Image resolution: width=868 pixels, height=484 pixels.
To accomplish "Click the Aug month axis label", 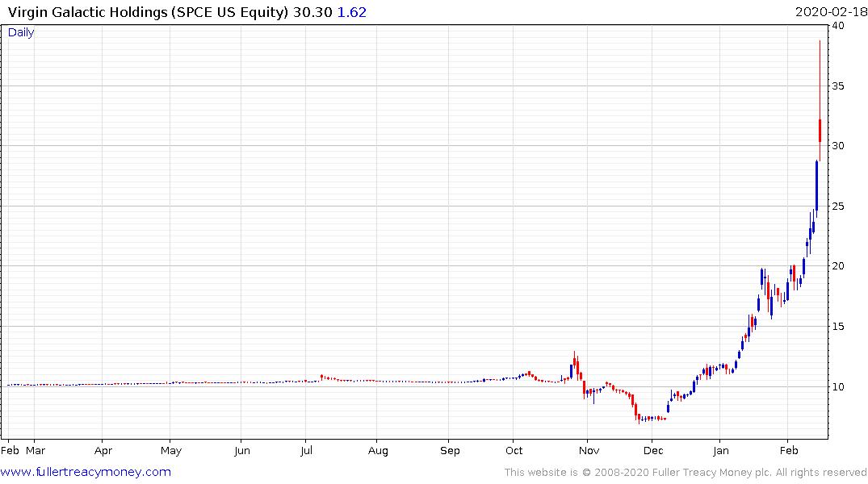I will (378, 450).
